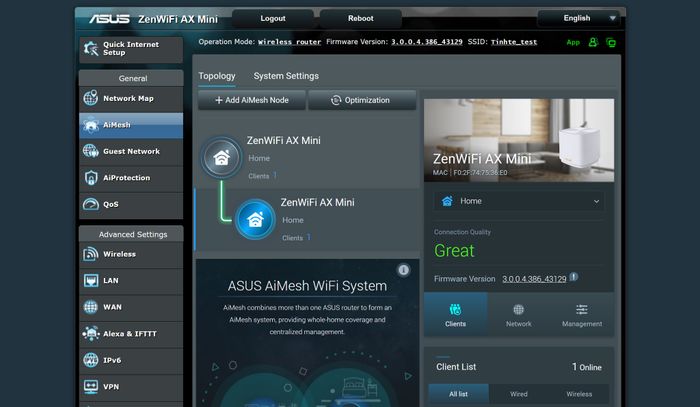Click the App link in header
The height and width of the screenshot is (407, 700).
point(573,42)
